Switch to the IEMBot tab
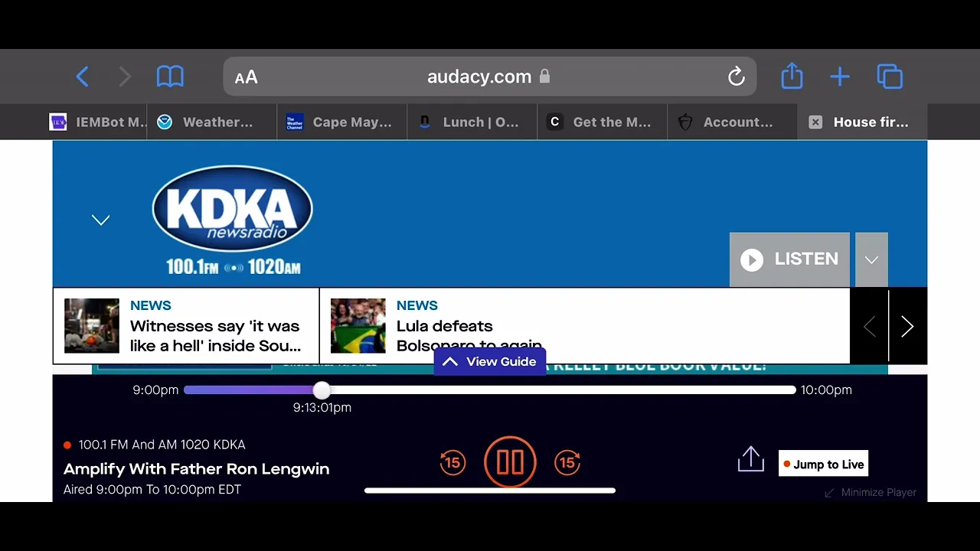This screenshot has height=551, width=980. pos(98,122)
